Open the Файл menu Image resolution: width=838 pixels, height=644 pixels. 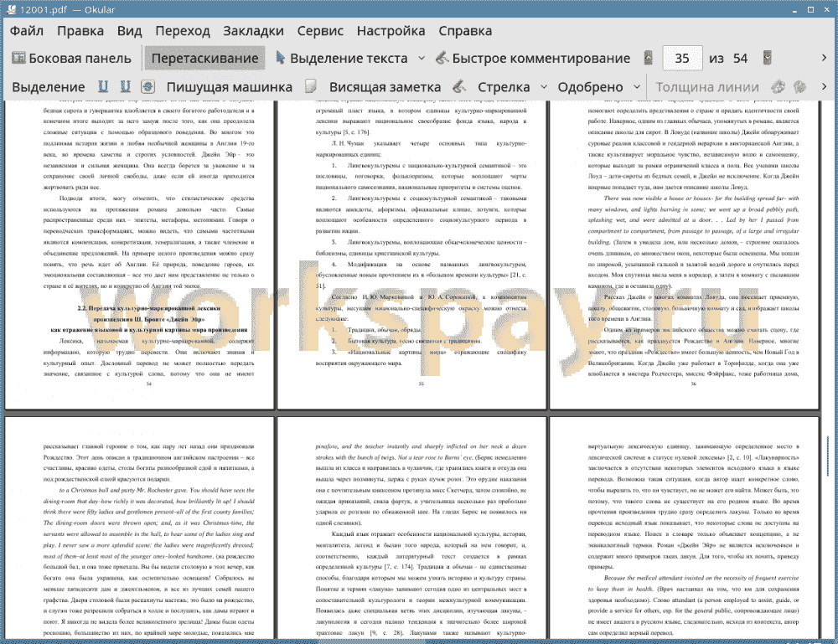pyautogui.click(x=26, y=31)
